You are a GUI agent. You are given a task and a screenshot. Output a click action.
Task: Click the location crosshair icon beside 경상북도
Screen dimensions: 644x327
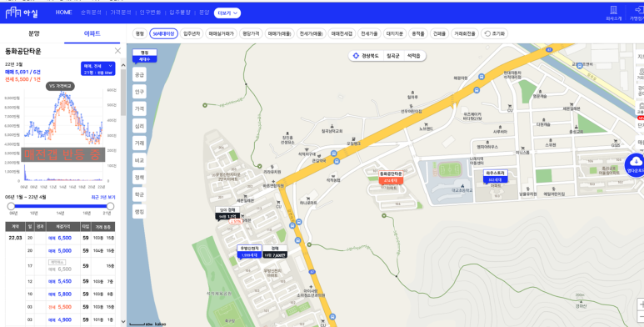point(356,56)
